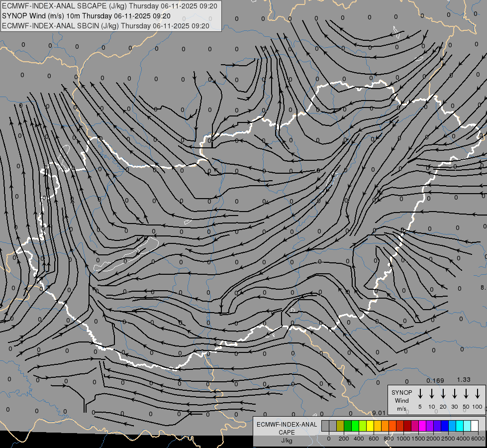Pick the lime yellow-green CAPE swatch
Viewport: 487px width, 448px height.
363,426
